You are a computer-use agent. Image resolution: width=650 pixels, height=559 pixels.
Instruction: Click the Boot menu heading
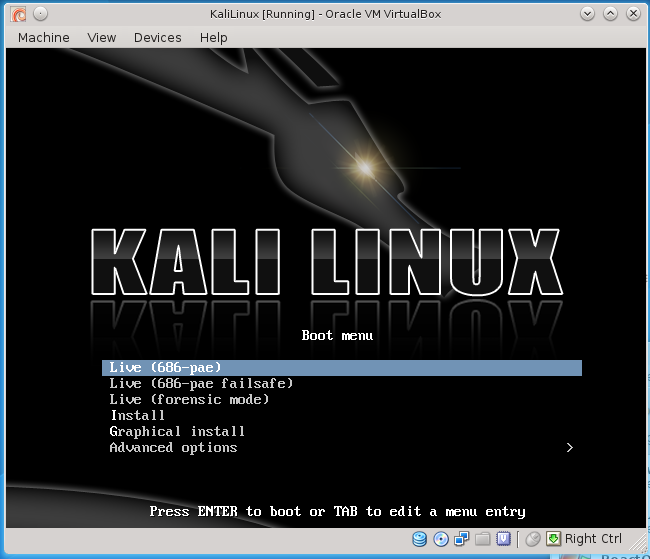coord(337,335)
